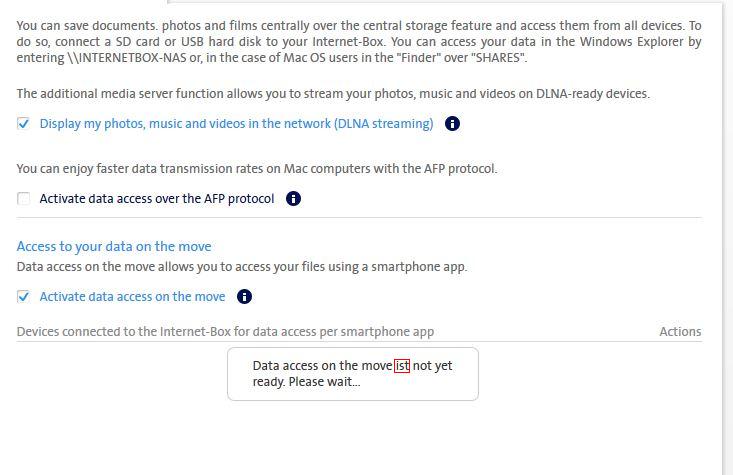Enable the AFP protocol checkbox
This screenshot has height=475, width=733.
click(x=23, y=199)
